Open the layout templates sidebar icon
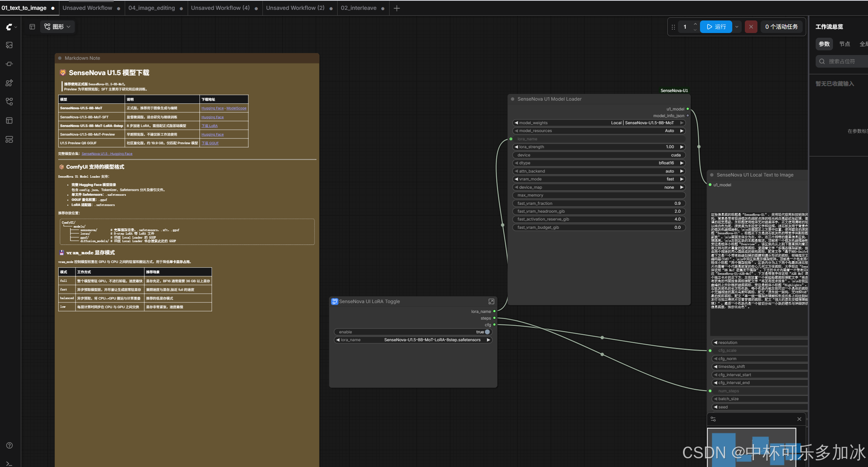868x467 pixels. pyautogui.click(x=9, y=121)
